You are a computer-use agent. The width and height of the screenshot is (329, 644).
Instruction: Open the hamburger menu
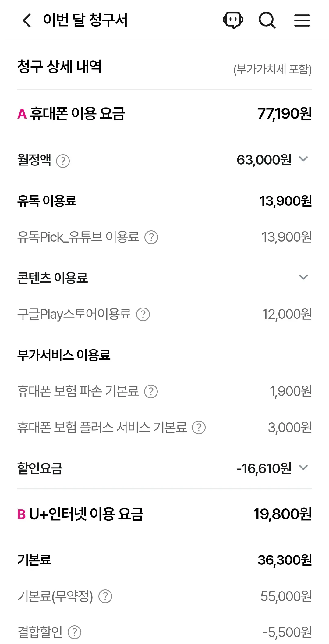tap(302, 20)
